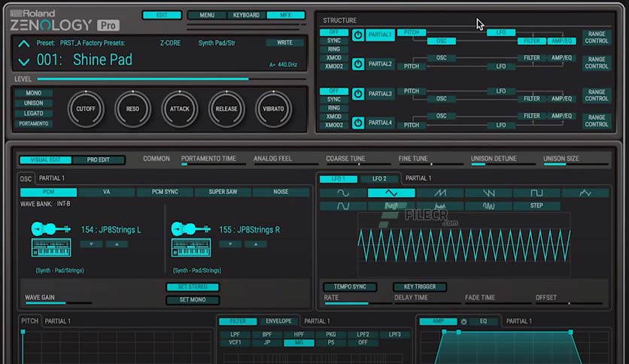Open the MENU

point(207,15)
